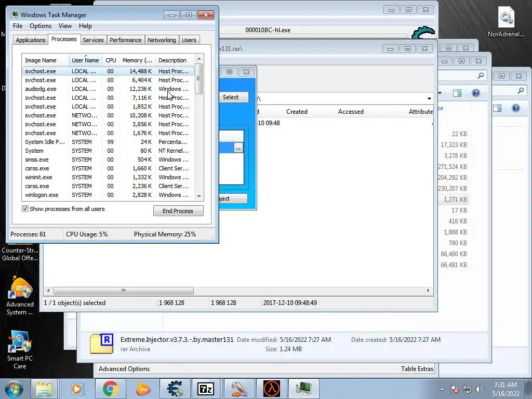
Task: Open the Options menu in Task Manager
Action: [41, 26]
